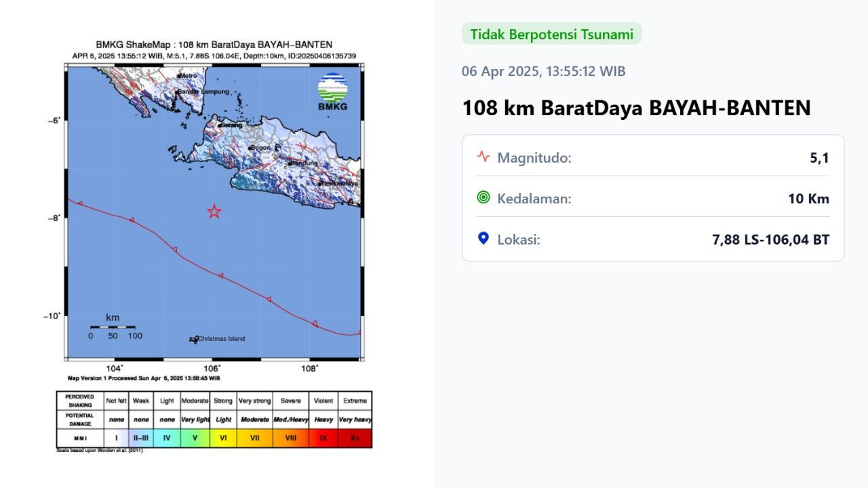
Task: Click the timestamp 06 Apr 2025, 13:55:12 WIB
Action: point(543,70)
